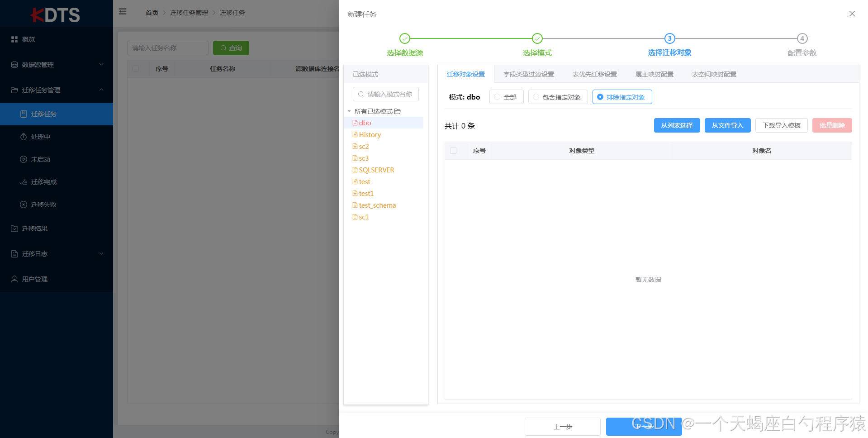Screen dimensions: 868x438
Task: Click the 迁移任务 sidebar item icon
Action: click(24, 114)
